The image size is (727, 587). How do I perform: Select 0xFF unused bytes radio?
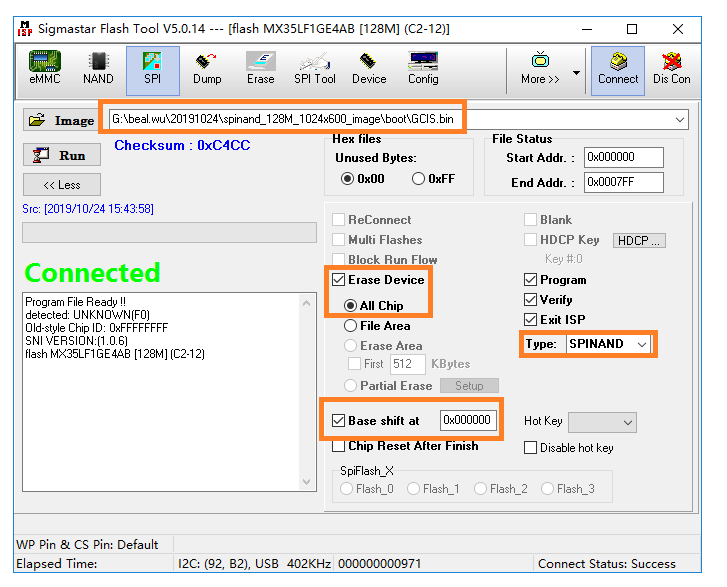click(x=418, y=179)
